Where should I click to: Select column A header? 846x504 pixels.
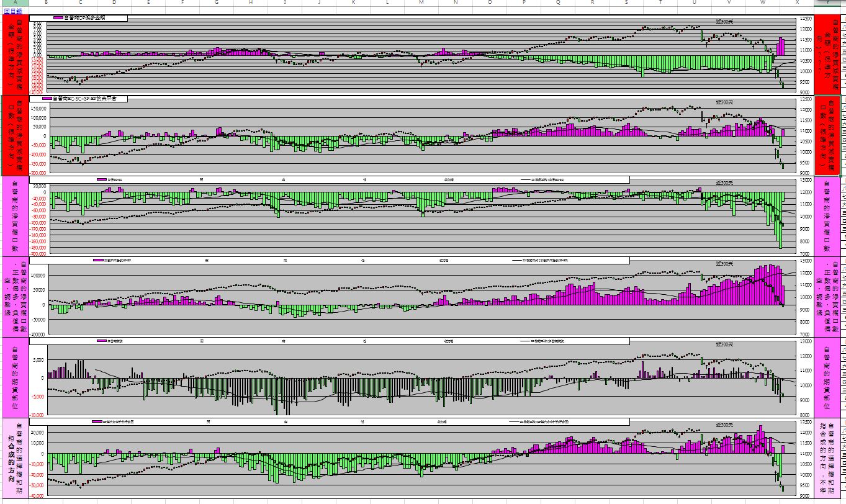pyautogui.click(x=15, y=2)
